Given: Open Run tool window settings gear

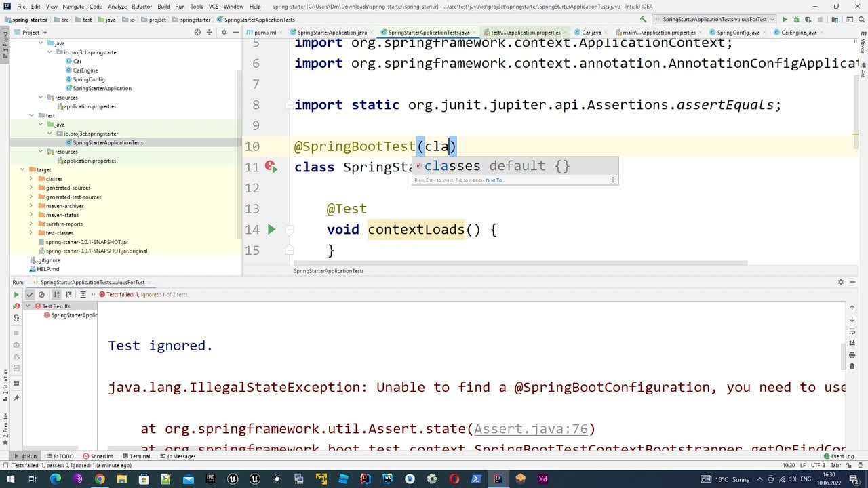Looking at the screenshot, I should [x=841, y=282].
